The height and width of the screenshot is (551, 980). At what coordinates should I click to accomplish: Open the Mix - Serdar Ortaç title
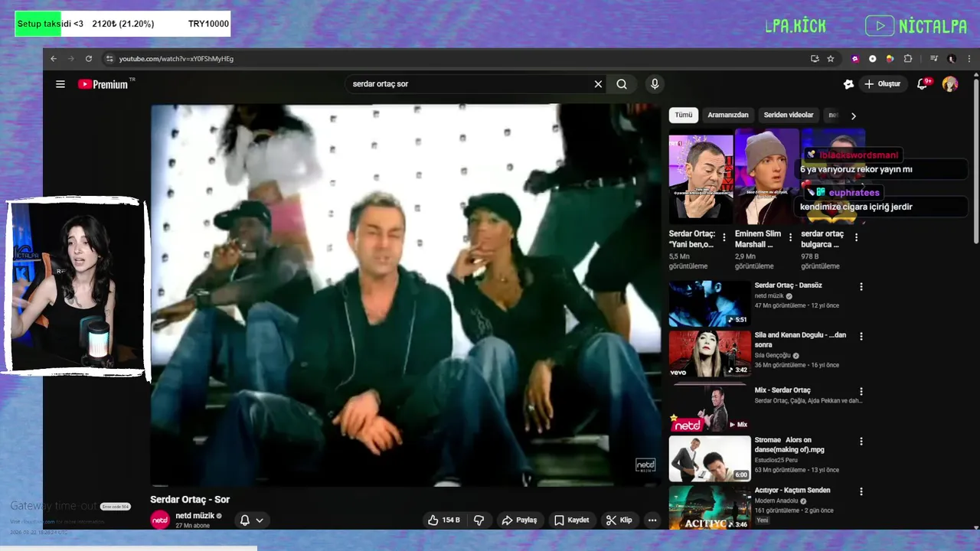[x=782, y=390]
